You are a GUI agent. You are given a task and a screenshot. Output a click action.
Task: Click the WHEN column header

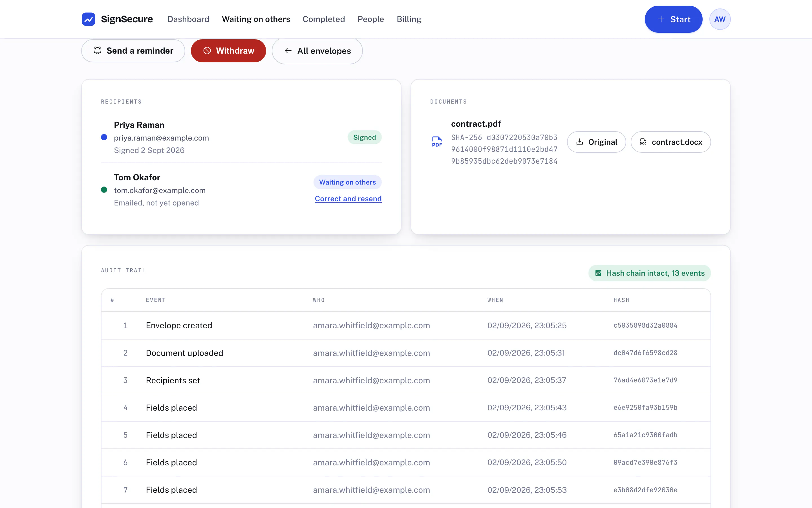coord(495,300)
